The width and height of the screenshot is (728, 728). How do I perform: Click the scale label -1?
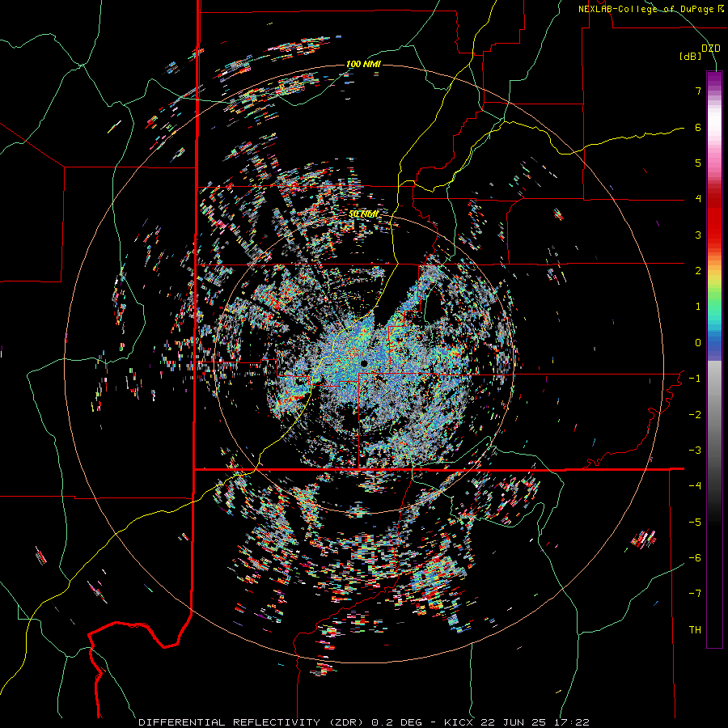695,379
